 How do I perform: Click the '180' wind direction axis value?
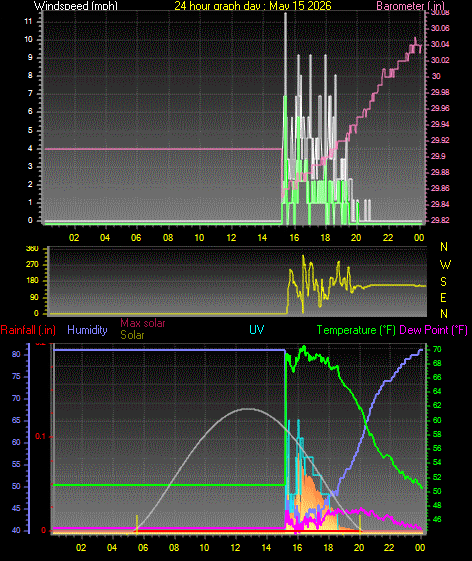32,281
